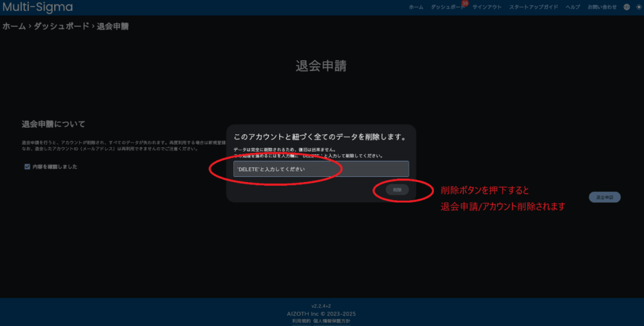Open ホーム in the top navigation

click(416, 7)
